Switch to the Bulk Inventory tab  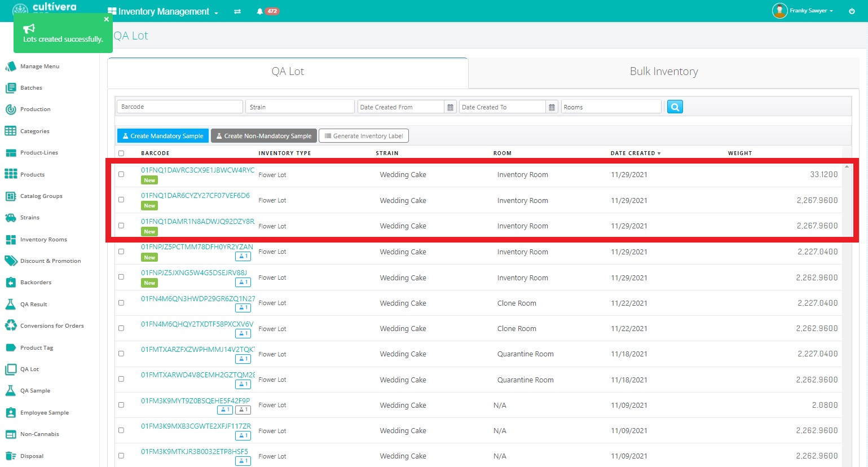point(663,72)
